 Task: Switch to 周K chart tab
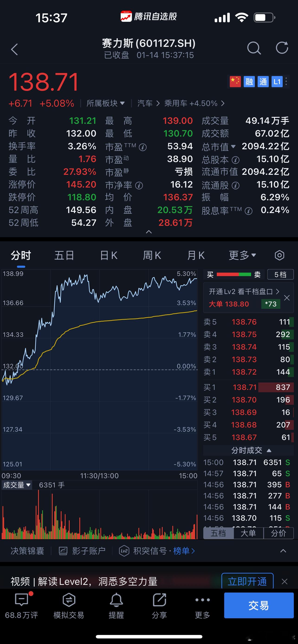pyautogui.click(x=152, y=255)
